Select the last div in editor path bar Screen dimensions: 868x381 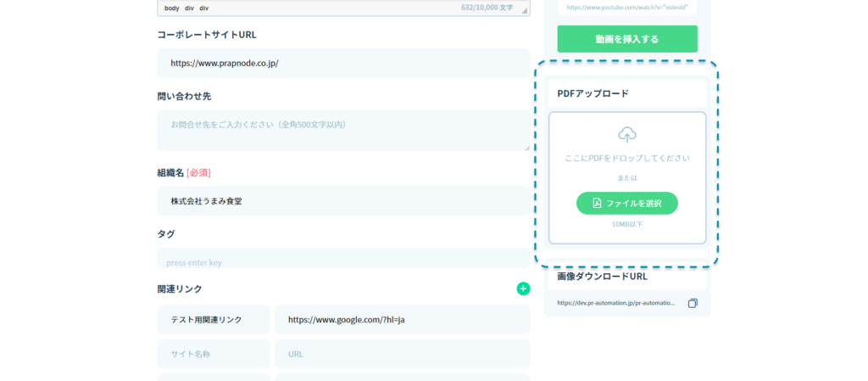click(204, 8)
